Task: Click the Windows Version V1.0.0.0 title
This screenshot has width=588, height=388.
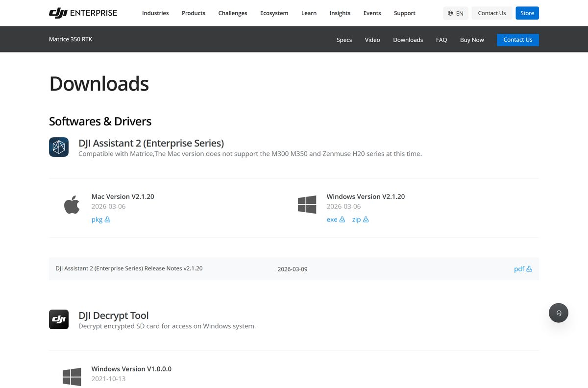Action: [x=131, y=369]
